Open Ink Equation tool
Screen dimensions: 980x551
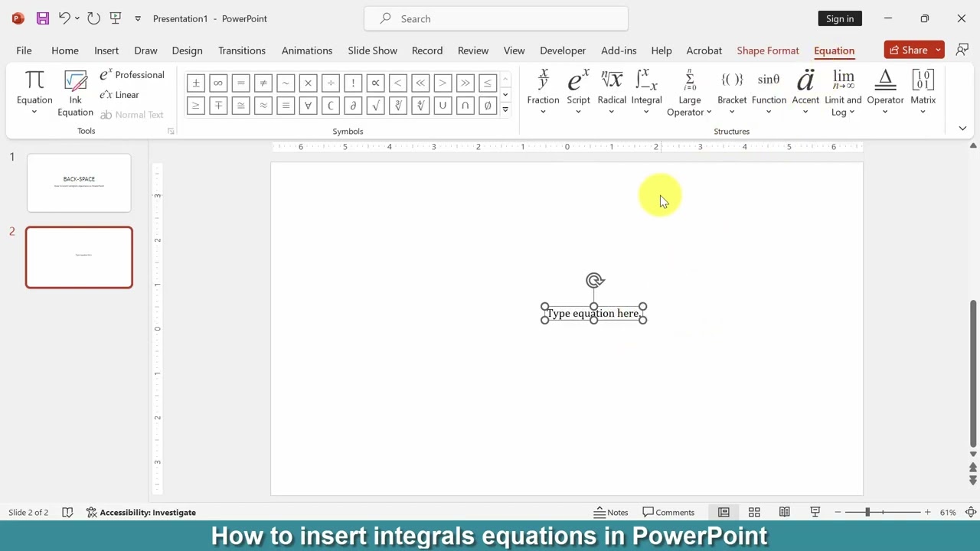pos(75,93)
